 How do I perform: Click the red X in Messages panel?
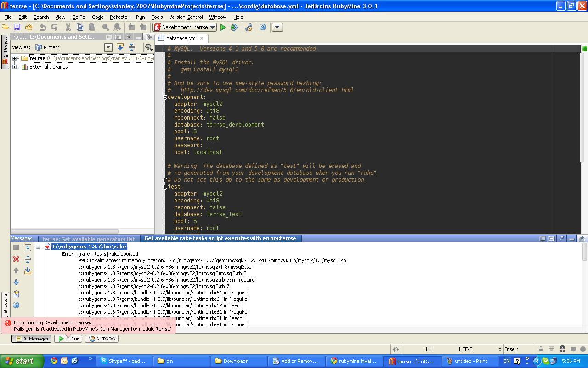(16, 259)
